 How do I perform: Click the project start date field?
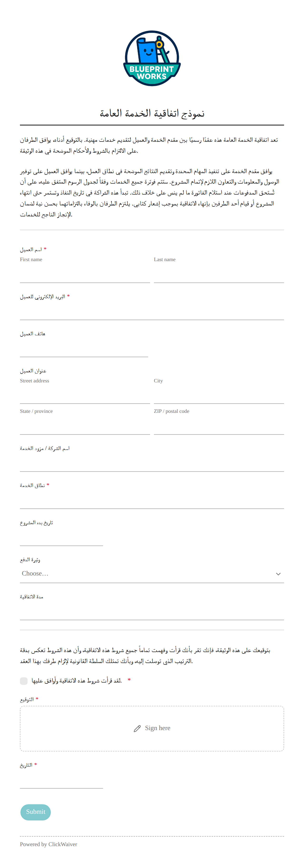(62, 537)
